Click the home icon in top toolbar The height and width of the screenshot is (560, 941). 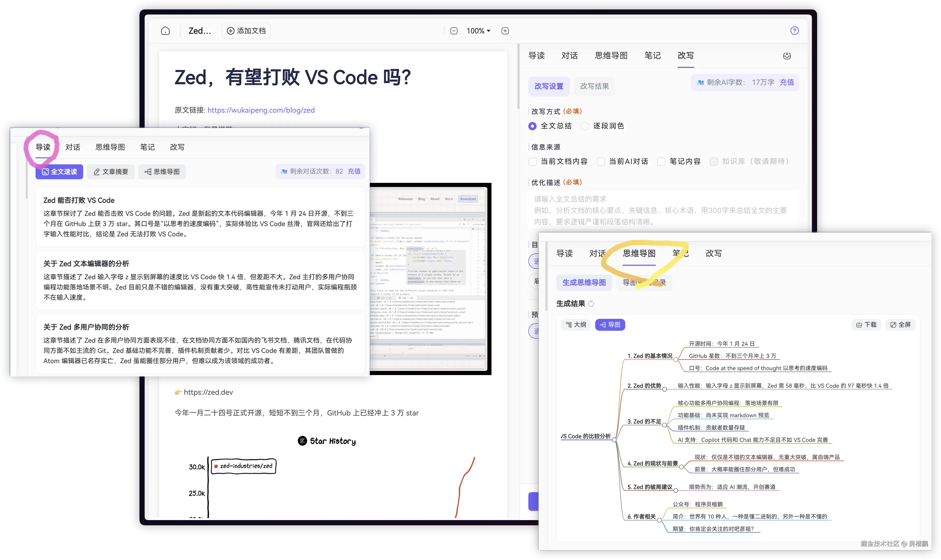click(x=165, y=31)
